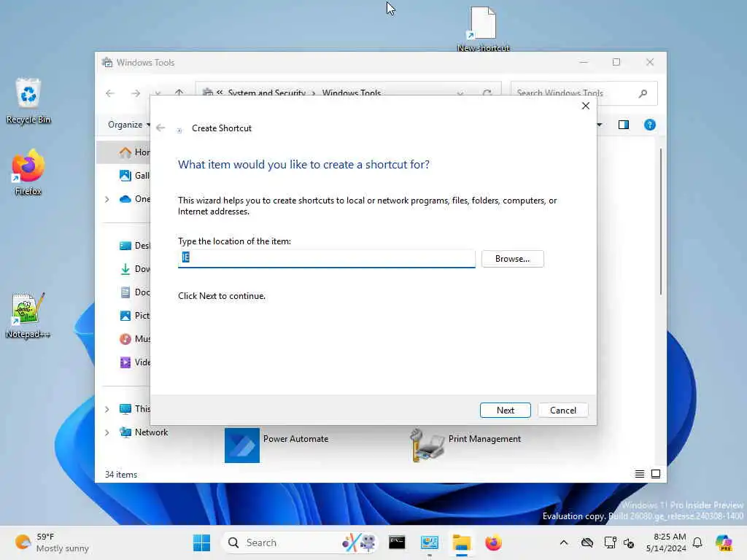This screenshot has height=560, width=747.
Task: Select the Power Automate tool
Action: (276, 446)
